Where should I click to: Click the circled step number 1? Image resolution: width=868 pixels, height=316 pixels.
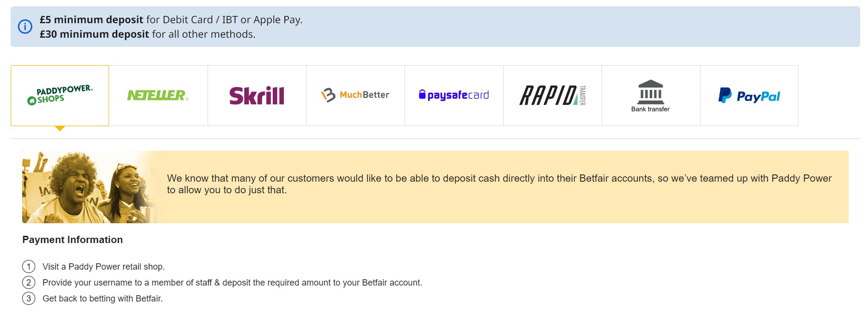28,266
